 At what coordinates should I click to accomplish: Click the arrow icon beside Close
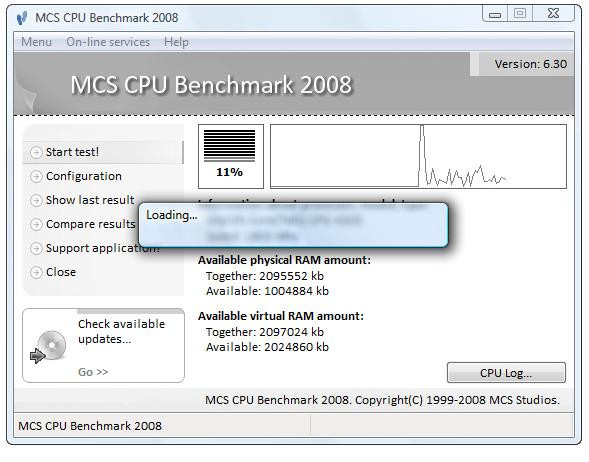(36, 273)
